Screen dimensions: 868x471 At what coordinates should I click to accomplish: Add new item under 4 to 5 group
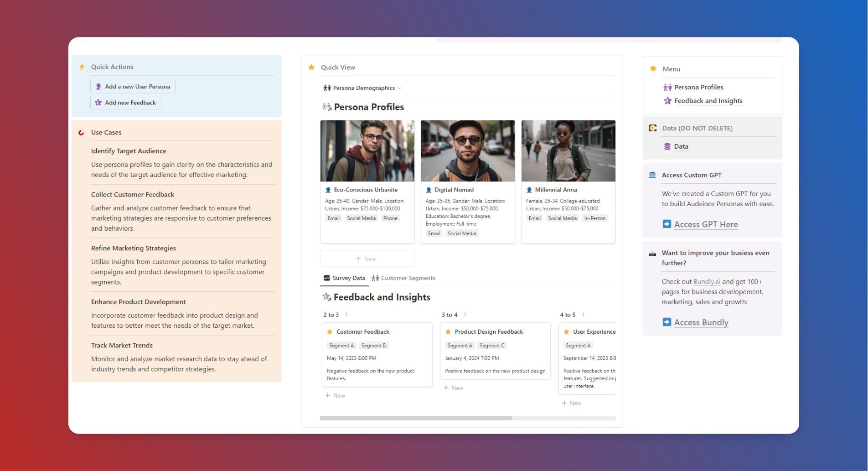coord(572,403)
